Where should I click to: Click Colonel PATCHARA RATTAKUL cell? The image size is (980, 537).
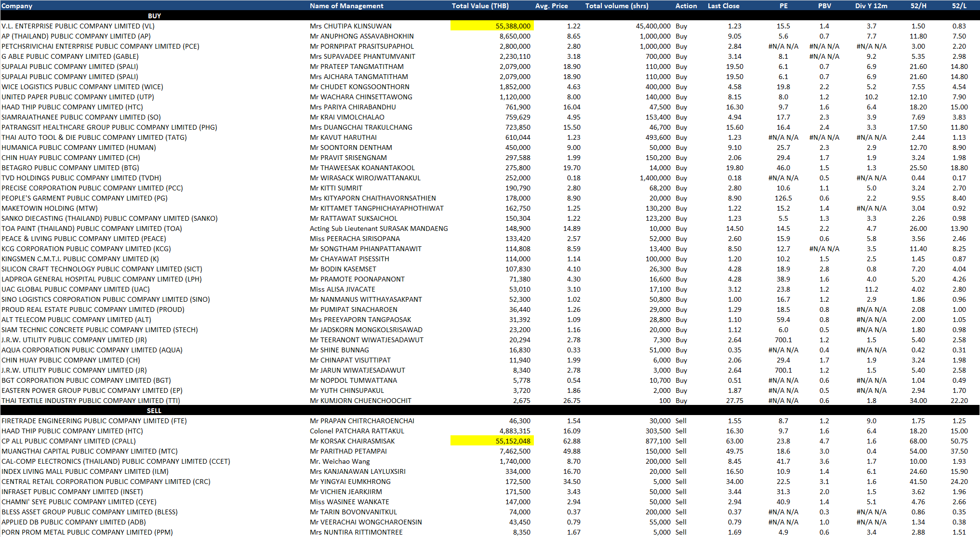(357, 431)
